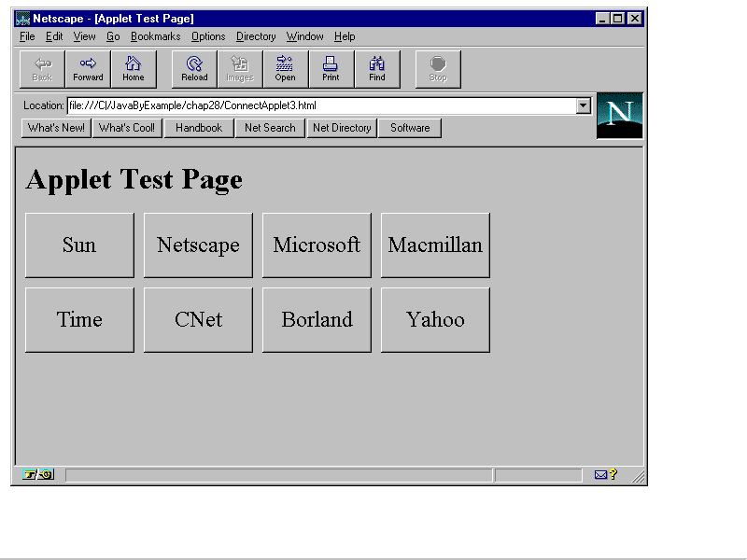Click the Time applet button

(79, 320)
